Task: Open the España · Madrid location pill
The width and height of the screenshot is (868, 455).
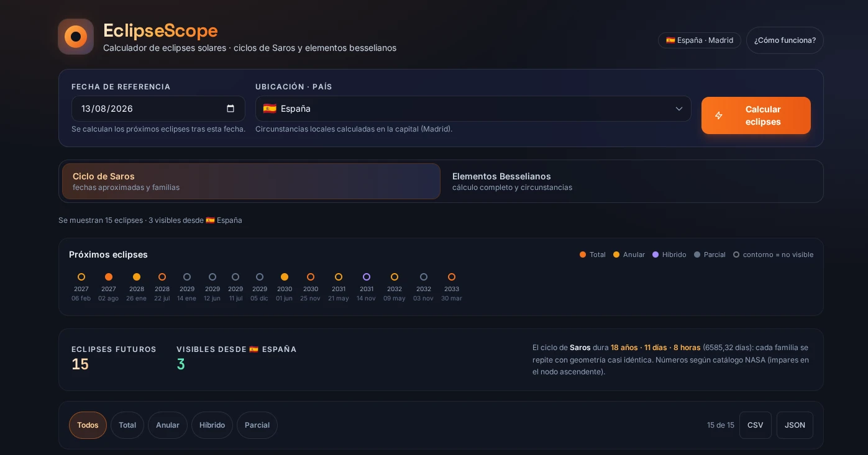Action: (x=700, y=40)
